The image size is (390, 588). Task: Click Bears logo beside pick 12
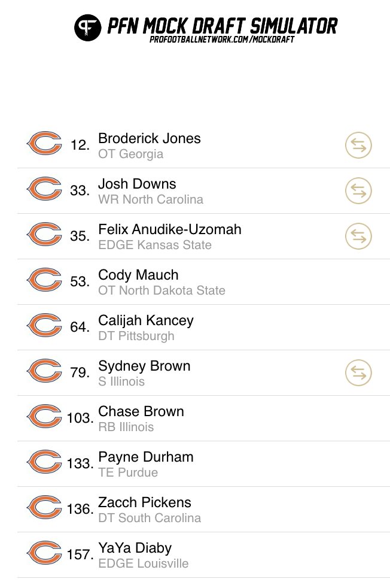click(44, 143)
